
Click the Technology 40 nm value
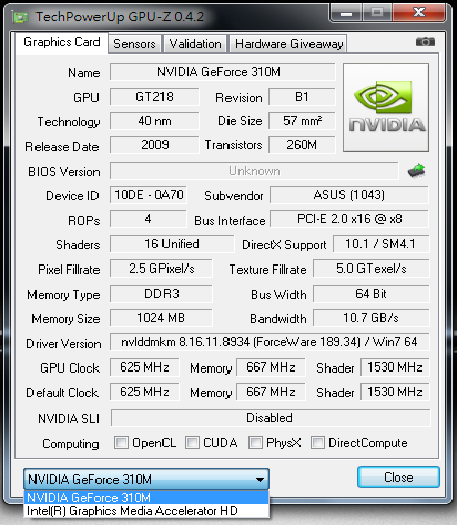click(x=155, y=121)
